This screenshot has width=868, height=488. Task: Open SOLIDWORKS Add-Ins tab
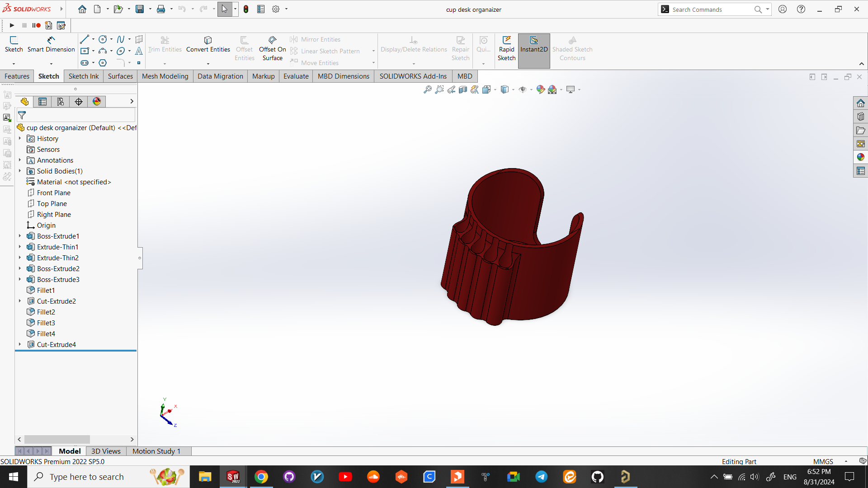413,76
